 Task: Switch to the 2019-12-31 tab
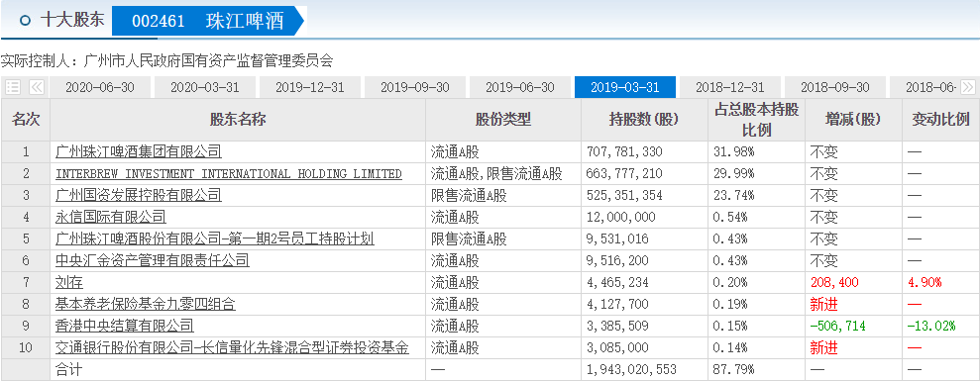tap(310, 87)
